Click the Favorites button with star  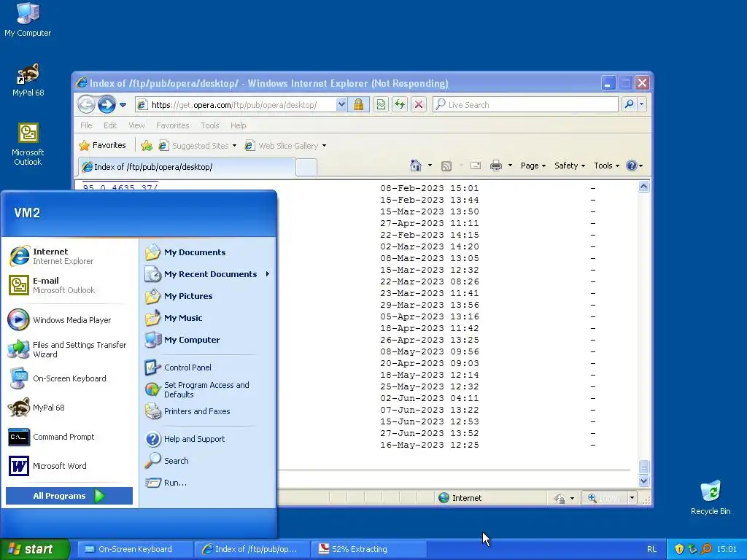point(103,145)
